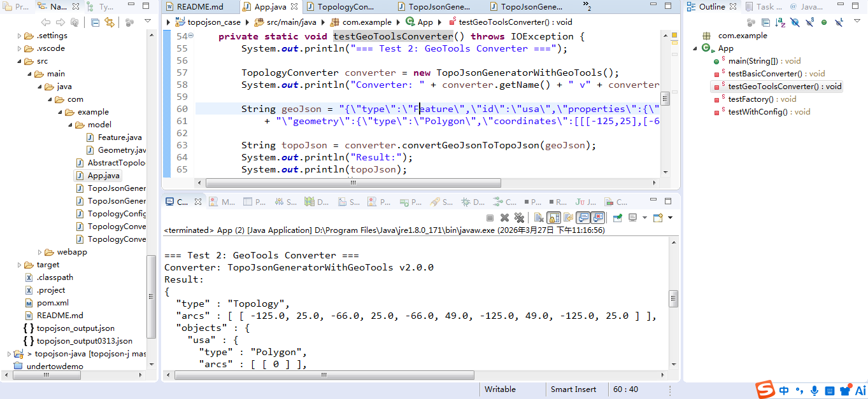
Task: Collapse all in Outline toolbar
Action: click(x=766, y=22)
